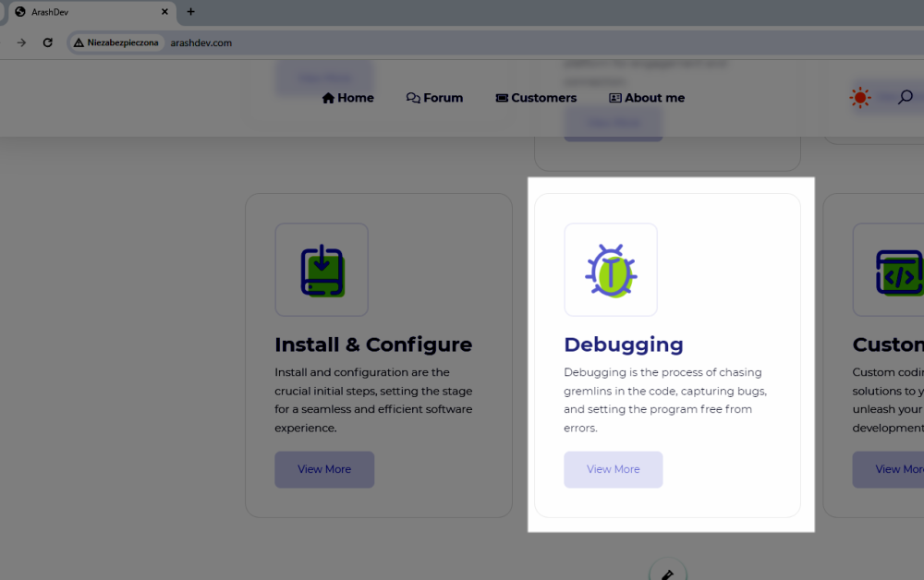Click the Install & Configure download icon
Screen dimensions: 924x580
pos(322,270)
